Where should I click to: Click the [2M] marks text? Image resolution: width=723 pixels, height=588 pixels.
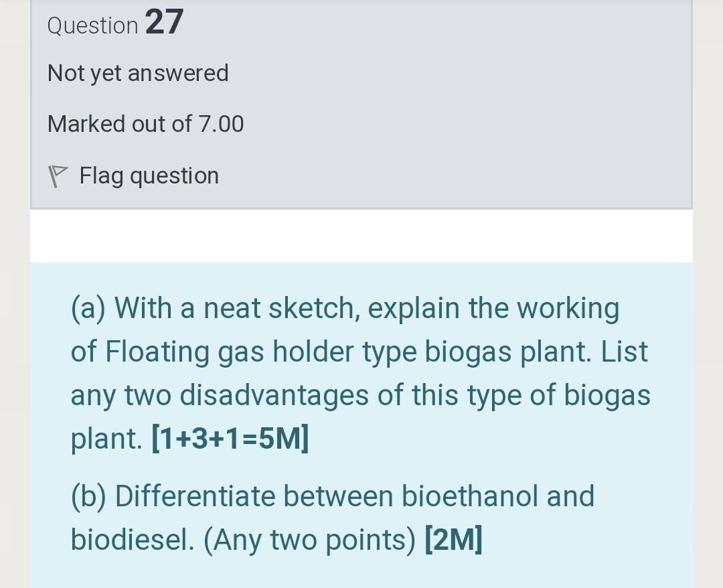[453, 540]
